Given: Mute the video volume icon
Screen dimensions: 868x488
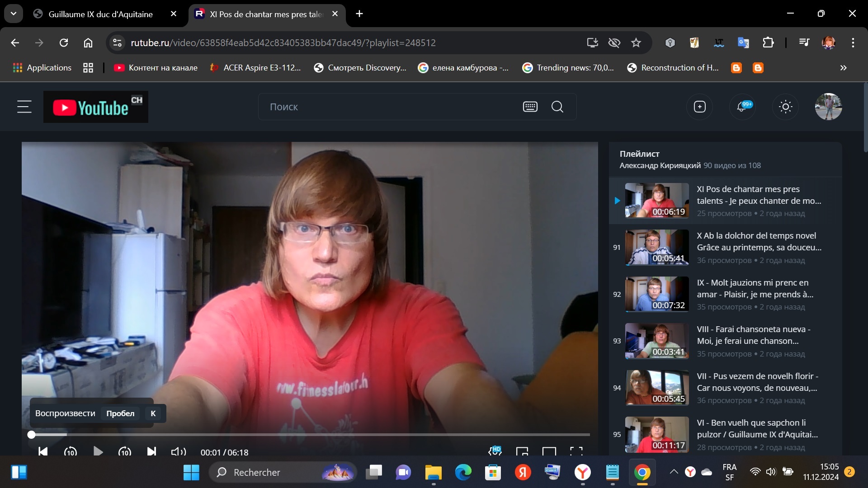Looking at the screenshot, I should coord(178,451).
